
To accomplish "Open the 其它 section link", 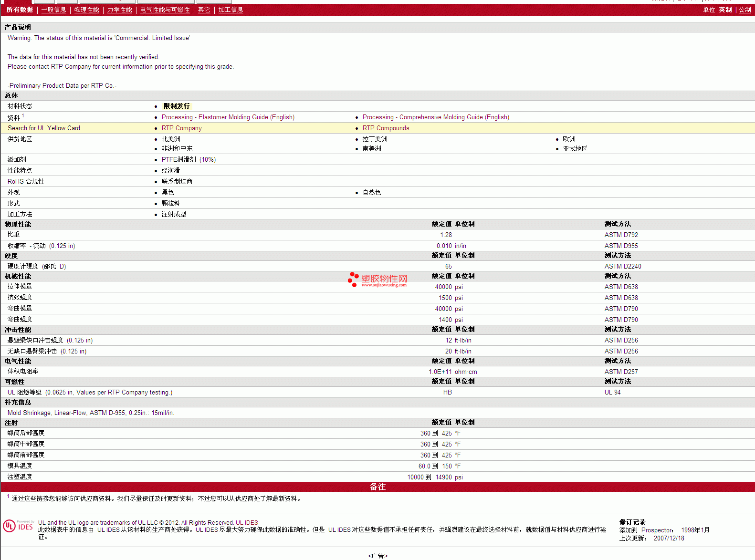I will 204,10.
